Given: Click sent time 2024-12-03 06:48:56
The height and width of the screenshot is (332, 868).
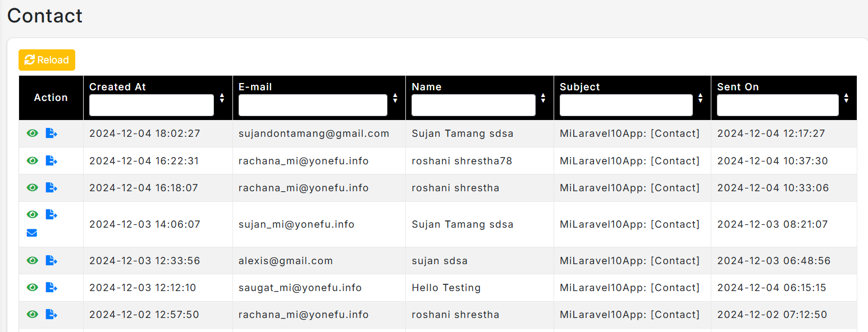Looking at the screenshot, I should pos(774,261).
